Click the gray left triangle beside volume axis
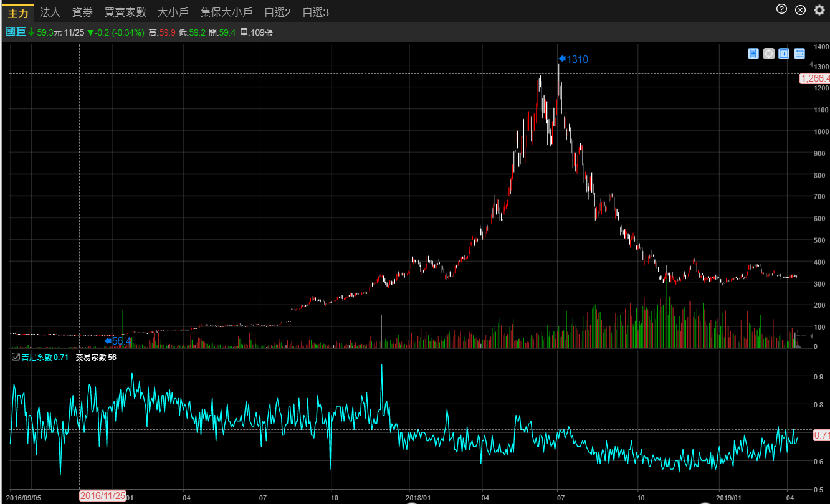Image resolution: width=830 pixels, height=504 pixels. click(x=811, y=336)
